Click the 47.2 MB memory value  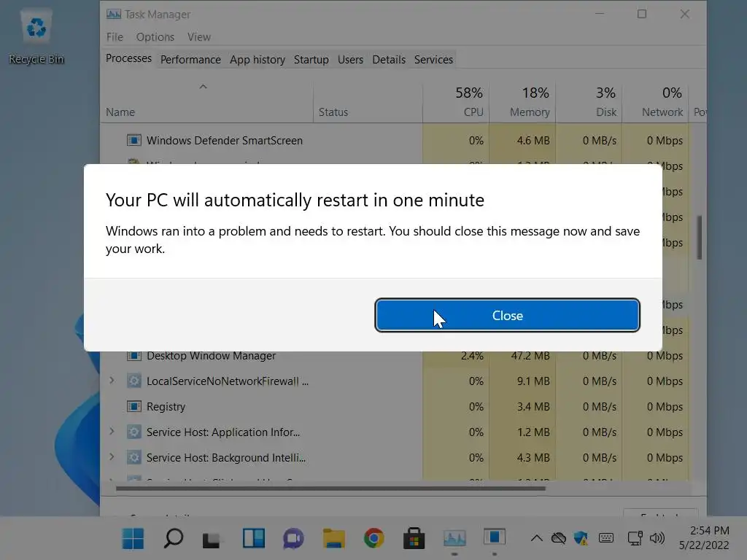(x=530, y=356)
